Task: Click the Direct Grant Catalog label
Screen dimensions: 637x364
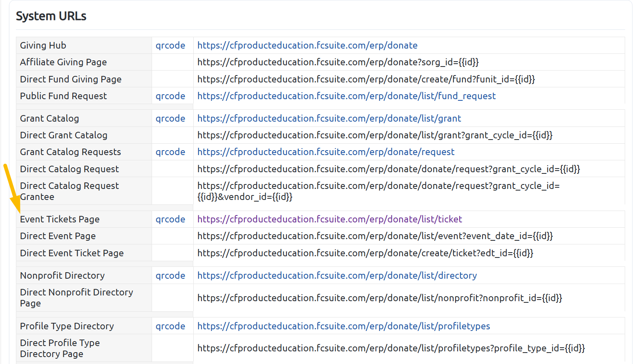Action: tap(64, 135)
